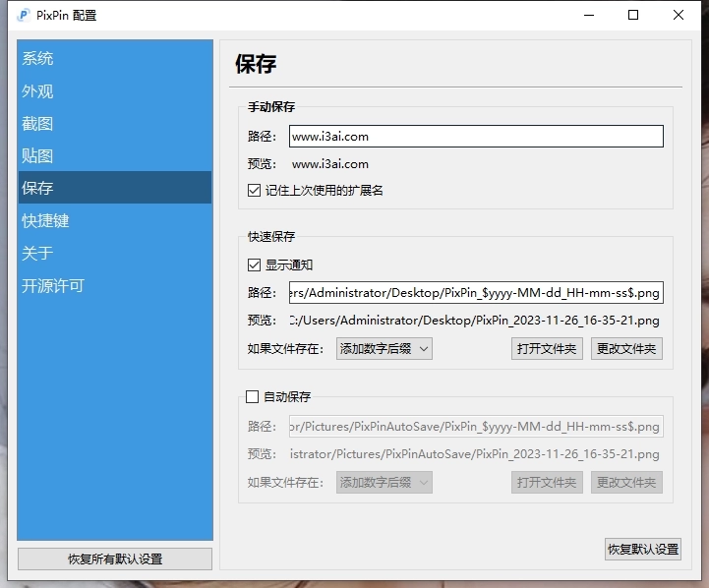Click the 自动保存 preview path with PixPinAutoSave
The width and height of the screenshot is (709, 588).
pyautogui.click(x=475, y=454)
